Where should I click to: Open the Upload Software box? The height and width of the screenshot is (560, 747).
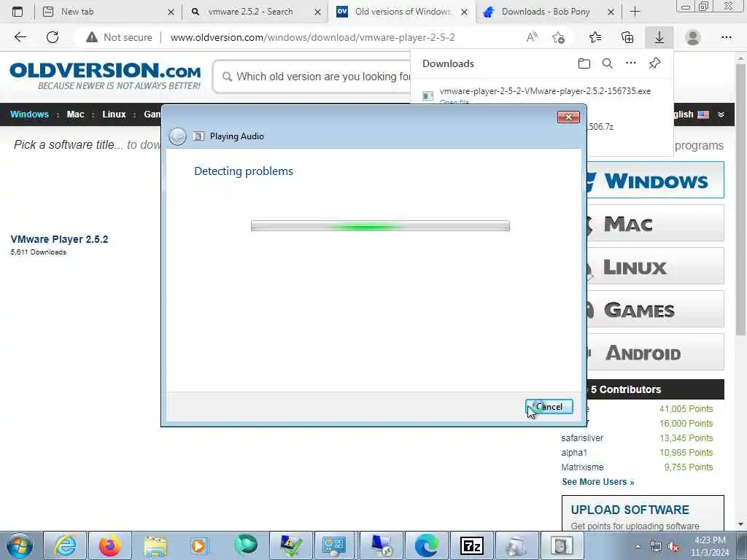coord(643,513)
